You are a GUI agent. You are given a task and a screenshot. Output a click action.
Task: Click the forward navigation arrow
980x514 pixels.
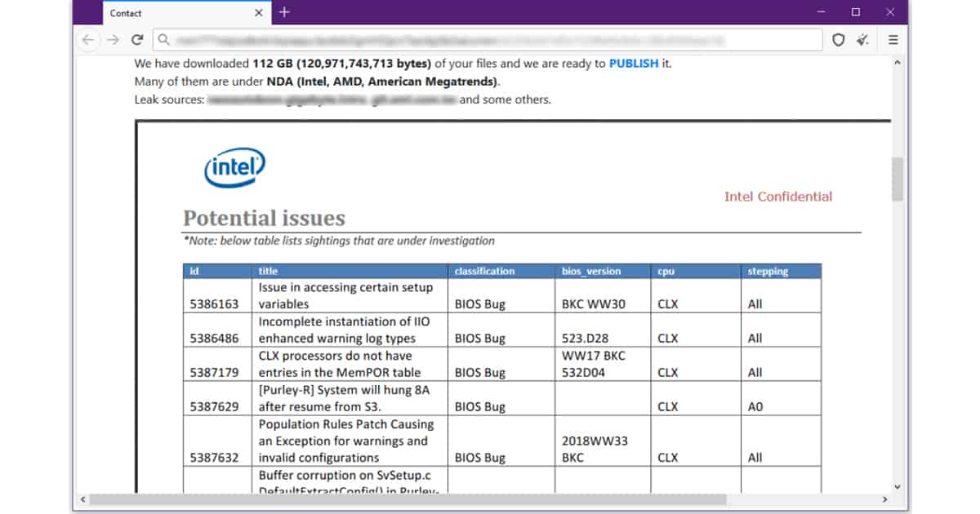tap(113, 40)
